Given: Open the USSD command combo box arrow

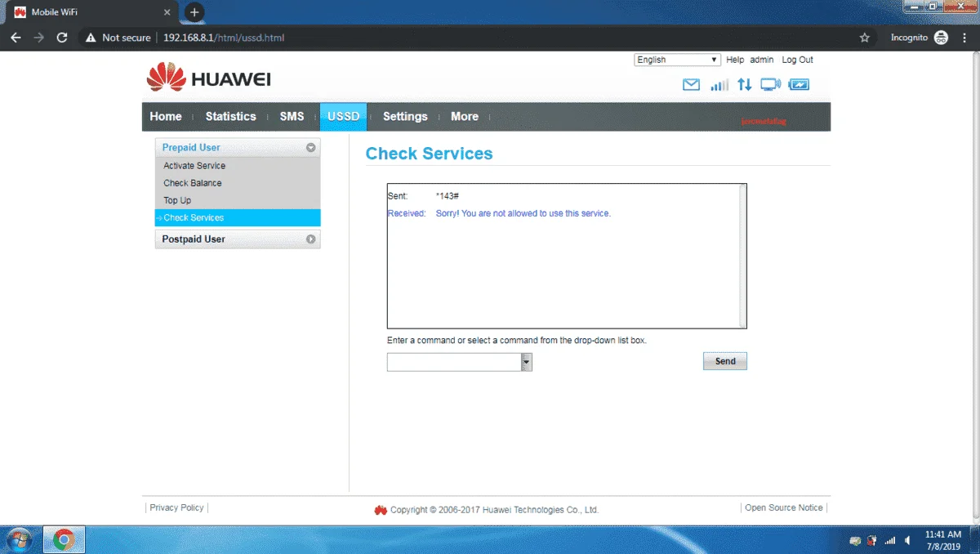Looking at the screenshot, I should [x=527, y=362].
